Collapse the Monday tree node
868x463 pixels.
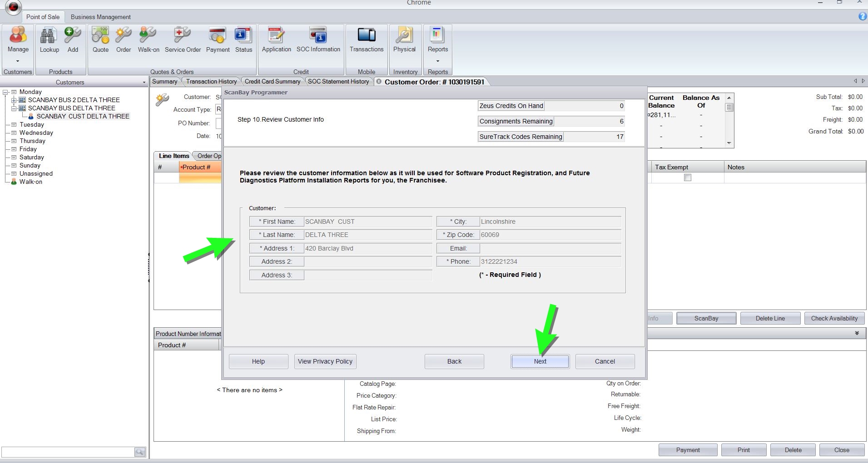tap(5, 92)
